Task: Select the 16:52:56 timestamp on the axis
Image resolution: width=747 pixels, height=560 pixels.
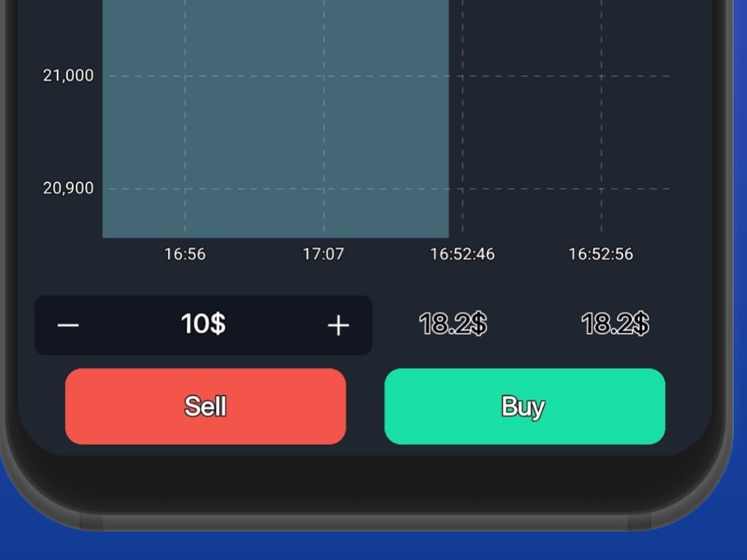Action: [601, 254]
